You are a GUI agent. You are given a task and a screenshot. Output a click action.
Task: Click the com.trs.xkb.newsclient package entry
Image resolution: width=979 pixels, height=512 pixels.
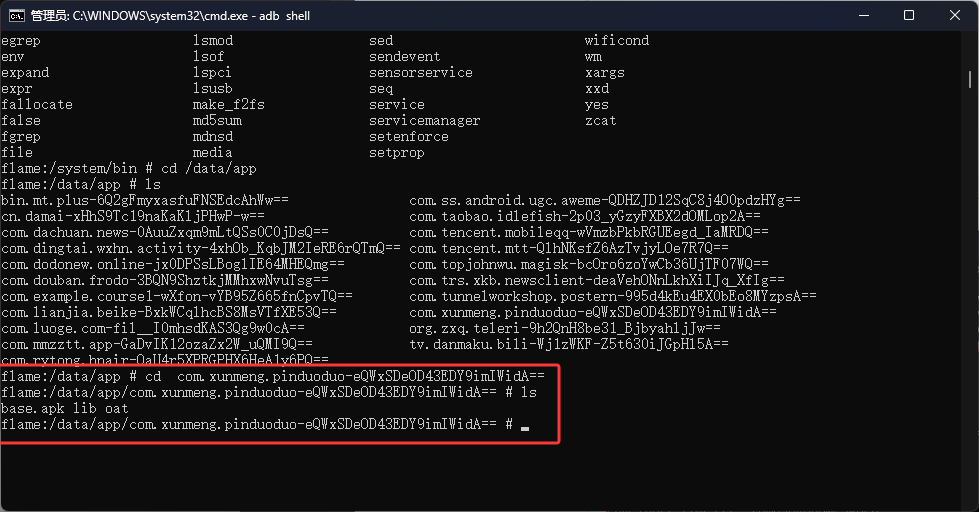coord(597,281)
